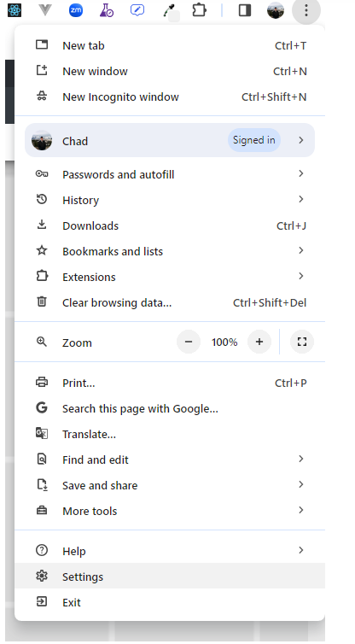This screenshot has height=644, width=355.
Task: Open the React Developer Tools extension icon
Action: tap(15, 10)
